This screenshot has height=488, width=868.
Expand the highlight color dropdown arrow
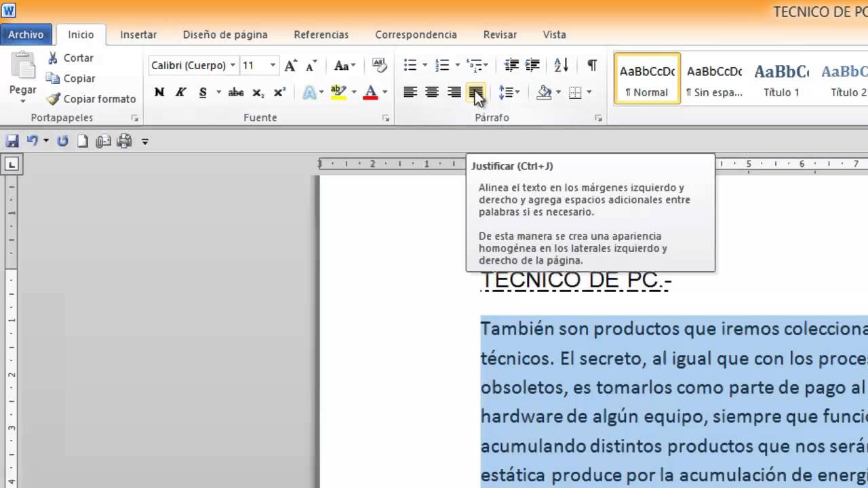(353, 92)
